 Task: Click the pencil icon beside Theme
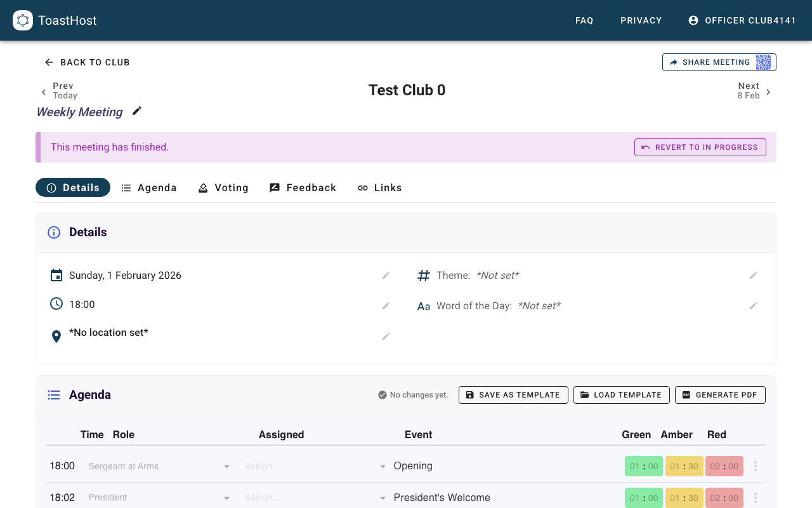[x=753, y=275]
